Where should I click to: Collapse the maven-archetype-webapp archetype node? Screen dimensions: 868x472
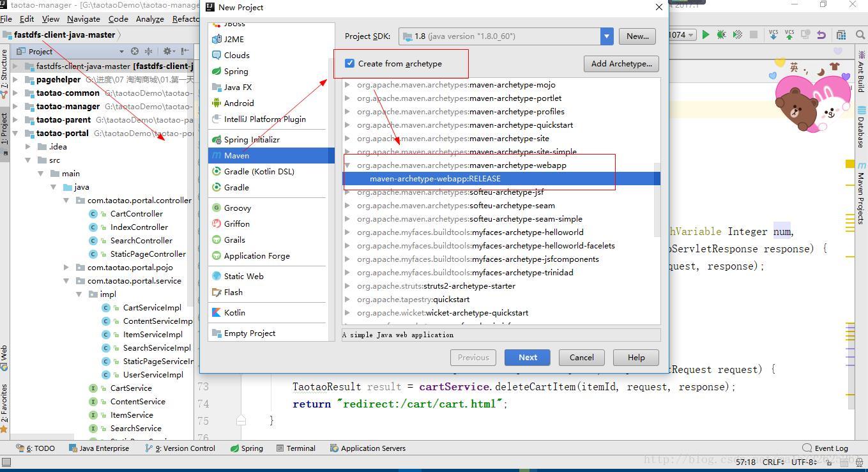coord(347,165)
